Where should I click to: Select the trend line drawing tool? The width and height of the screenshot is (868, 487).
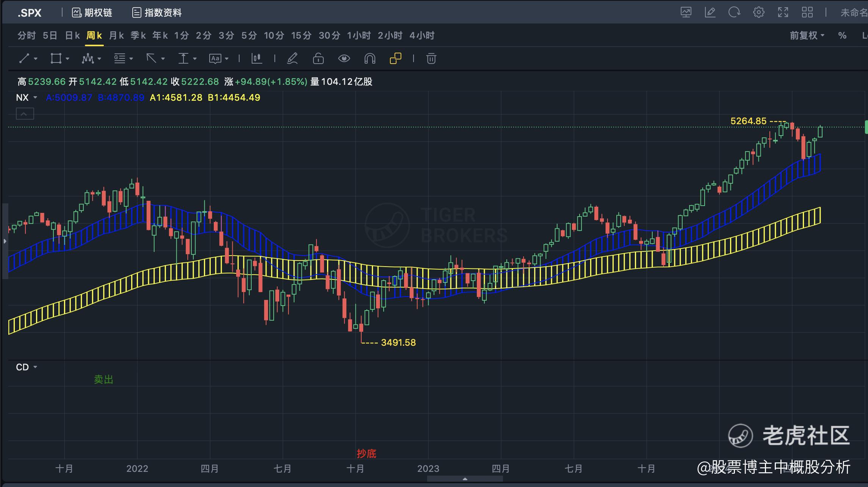click(x=25, y=59)
